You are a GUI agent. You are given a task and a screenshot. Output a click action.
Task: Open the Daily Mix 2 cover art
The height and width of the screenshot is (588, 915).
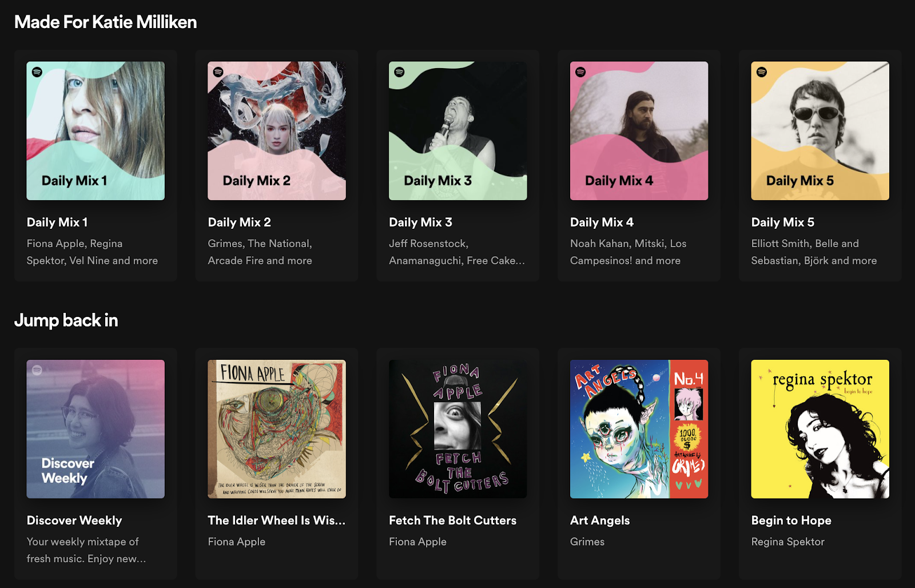click(276, 130)
